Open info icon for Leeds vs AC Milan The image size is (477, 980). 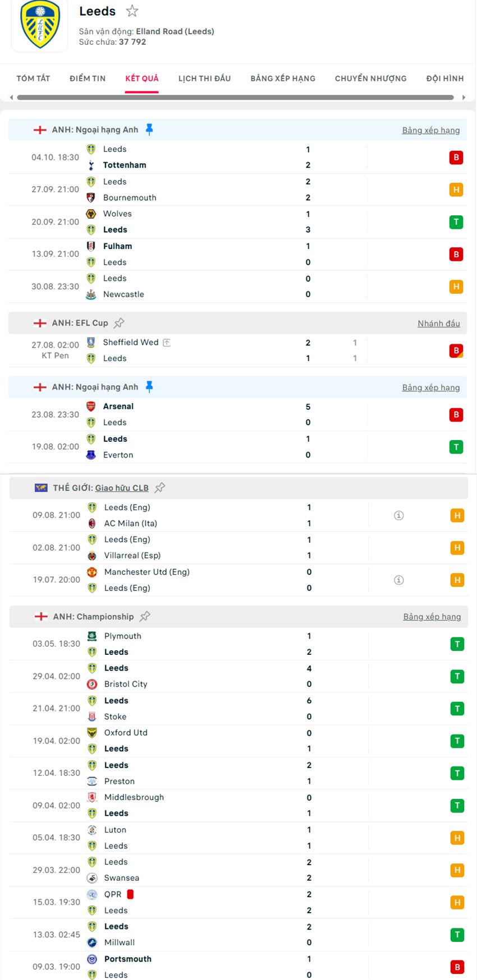pyautogui.click(x=398, y=515)
